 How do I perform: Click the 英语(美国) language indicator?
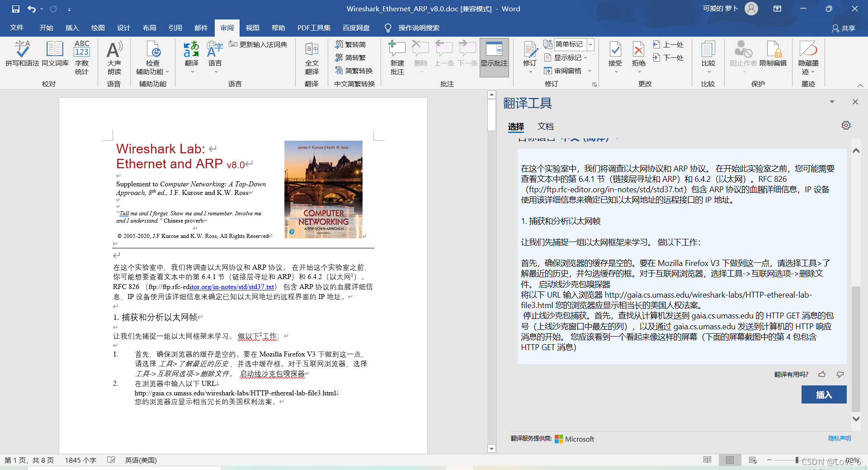pos(141,460)
